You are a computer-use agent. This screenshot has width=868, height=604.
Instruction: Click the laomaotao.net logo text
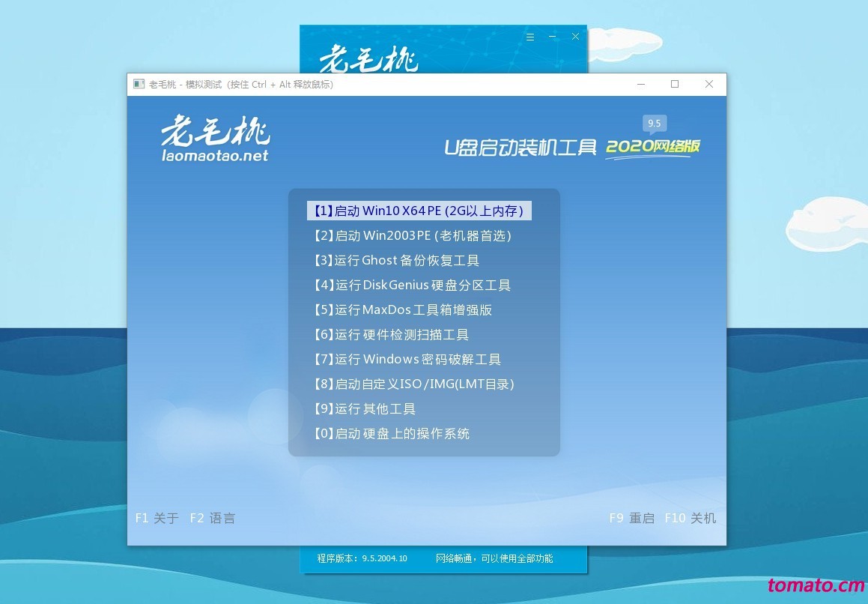pos(215,156)
